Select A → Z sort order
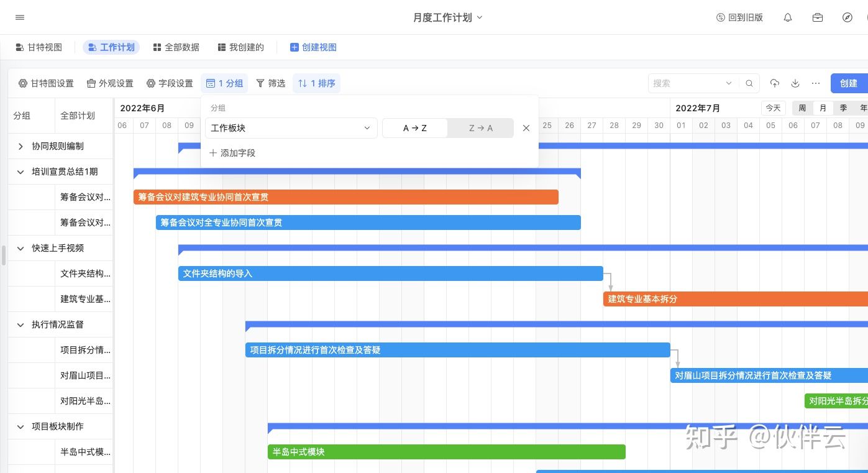 pyautogui.click(x=415, y=128)
